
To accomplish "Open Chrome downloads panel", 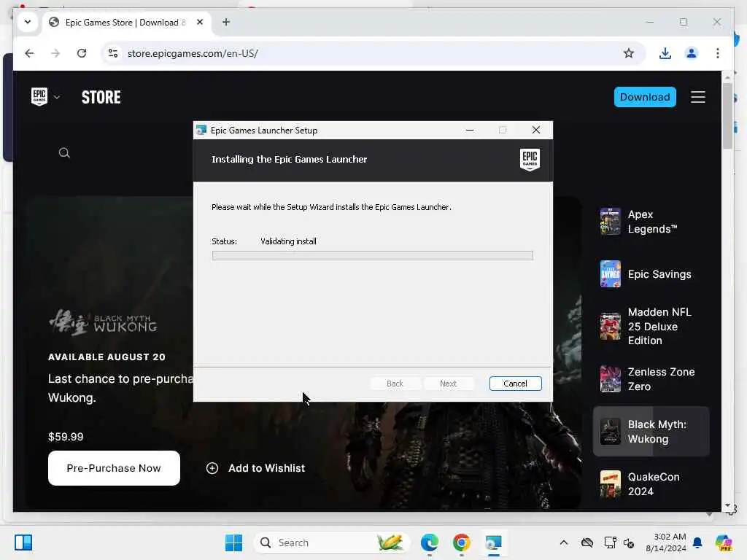I will click(x=665, y=53).
